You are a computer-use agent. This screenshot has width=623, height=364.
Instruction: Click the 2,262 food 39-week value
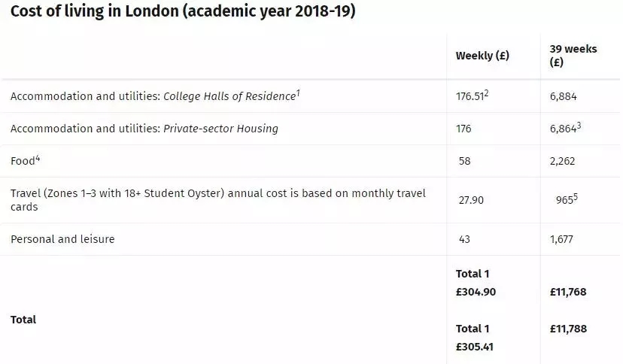(562, 161)
